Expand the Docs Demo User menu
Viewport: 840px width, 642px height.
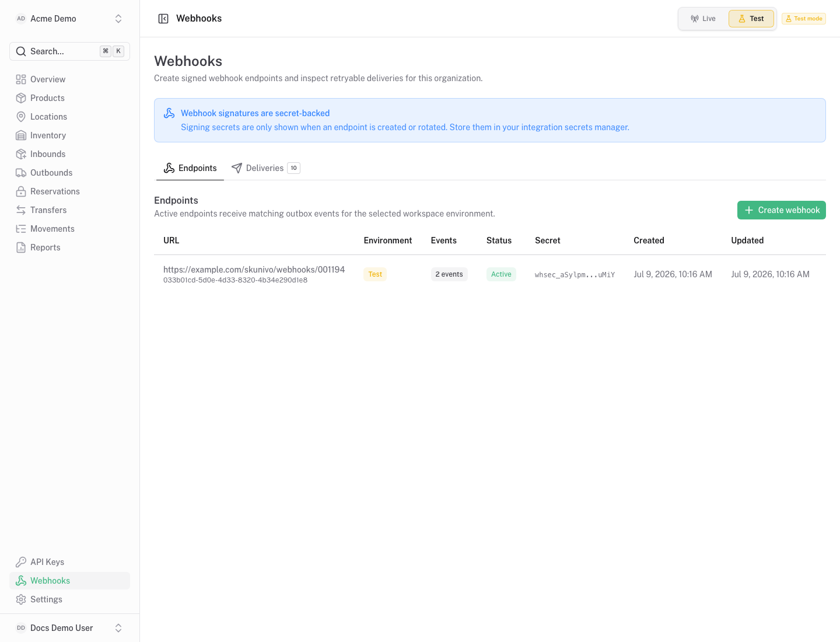pyautogui.click(x=70, y=628)
